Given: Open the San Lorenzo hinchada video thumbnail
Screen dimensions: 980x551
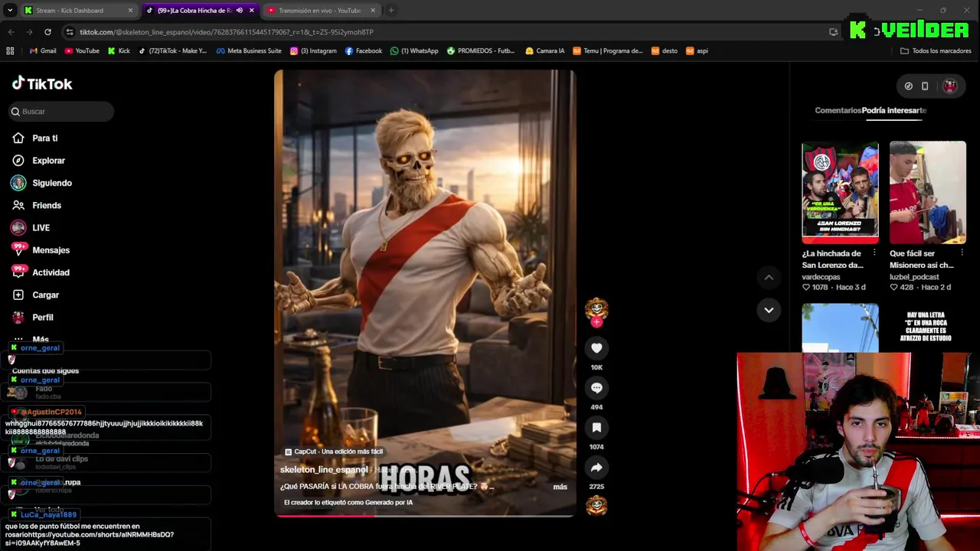Looking at the screenshot, I should [840, 192].
